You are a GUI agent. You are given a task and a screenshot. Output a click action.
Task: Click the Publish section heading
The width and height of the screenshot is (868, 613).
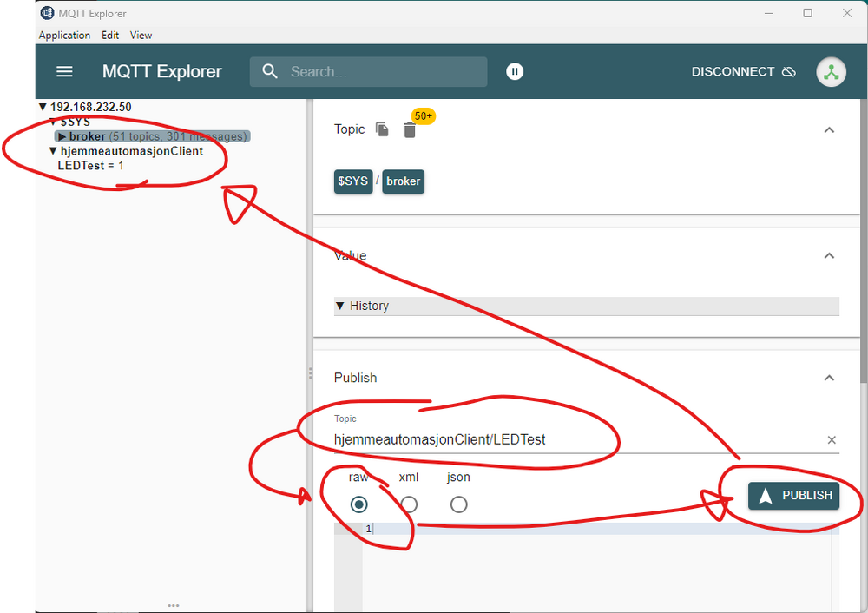click(x=355, y=378)
